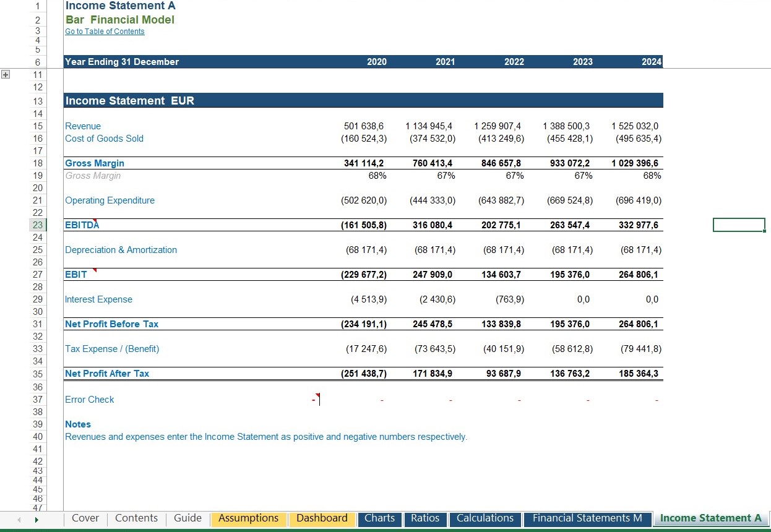The image size is (771, 532).
Task: Click the EBIT label cell
Action: pyautogui.click(x=76, y=275)
